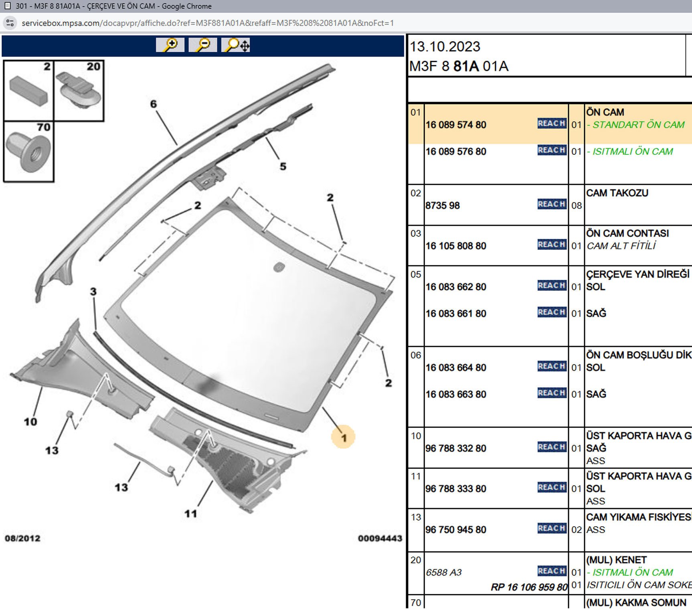The height and width of the screenshot is (616, 692).
Task: Click part number 16 083 662 80
Action: 456,287
